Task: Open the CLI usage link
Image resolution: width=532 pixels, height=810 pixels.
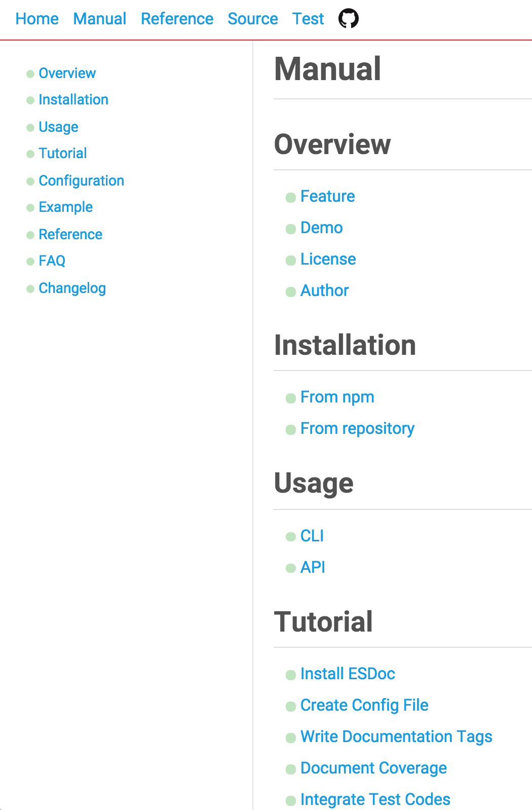Action: [312, 536]
